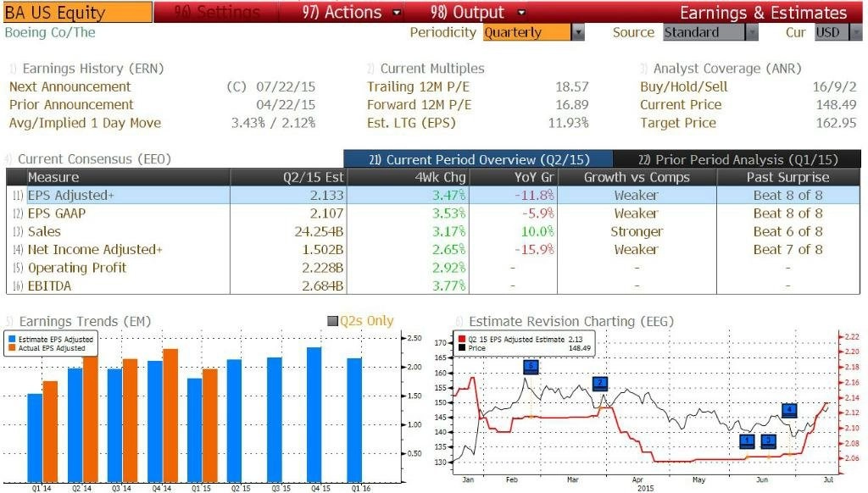
Task: Click event marker 4 on revision chart
Action: [x=789, y=410]
